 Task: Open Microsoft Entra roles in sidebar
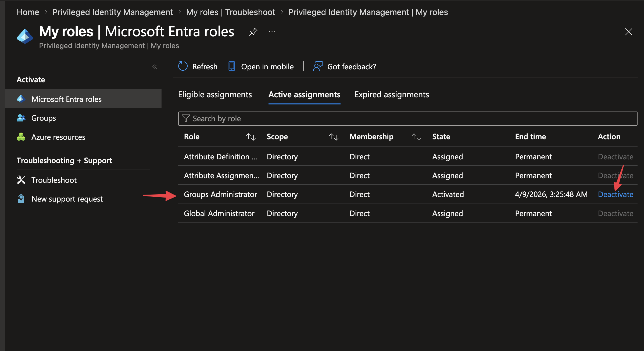[83, 99]
